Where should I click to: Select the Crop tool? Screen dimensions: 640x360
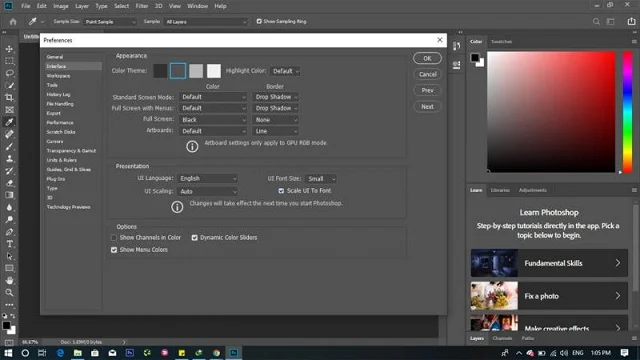[9, 98]
